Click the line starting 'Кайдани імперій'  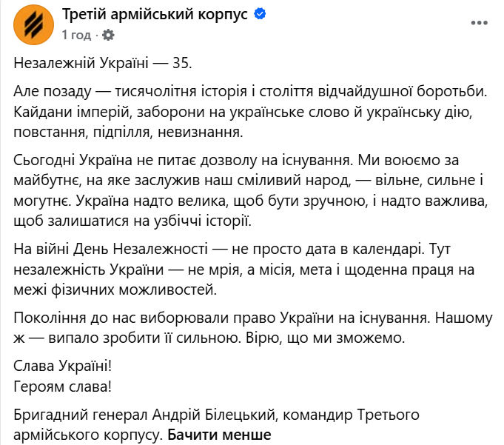pos(243,113)
